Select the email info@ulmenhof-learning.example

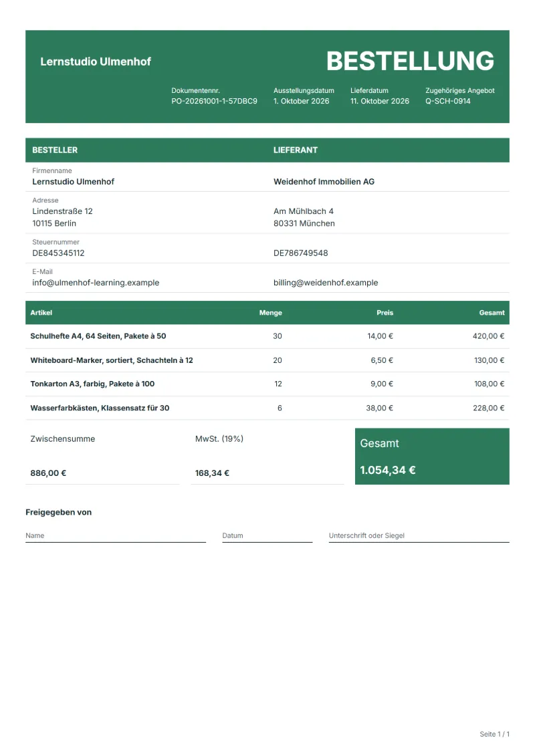96,283
